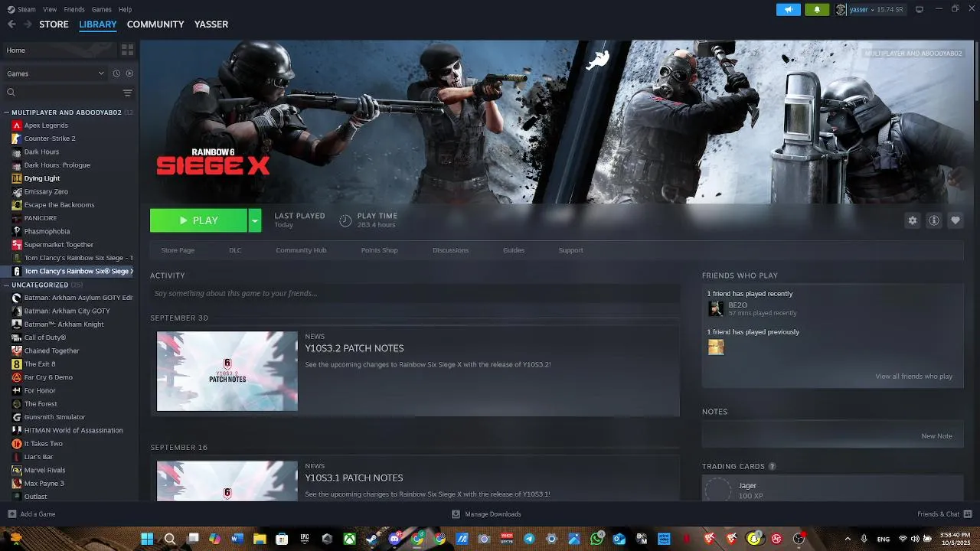
Task: Open Community Hub link
Action: click(301, 250)
